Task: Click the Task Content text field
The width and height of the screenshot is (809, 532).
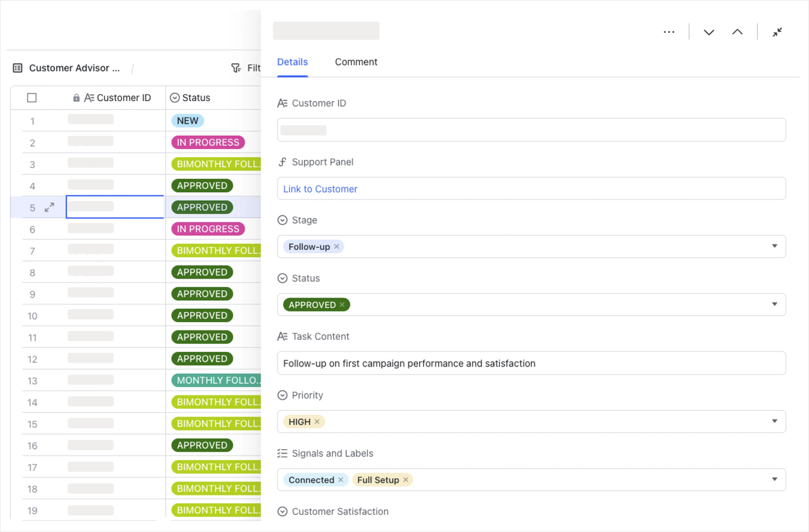Action: 531,363
